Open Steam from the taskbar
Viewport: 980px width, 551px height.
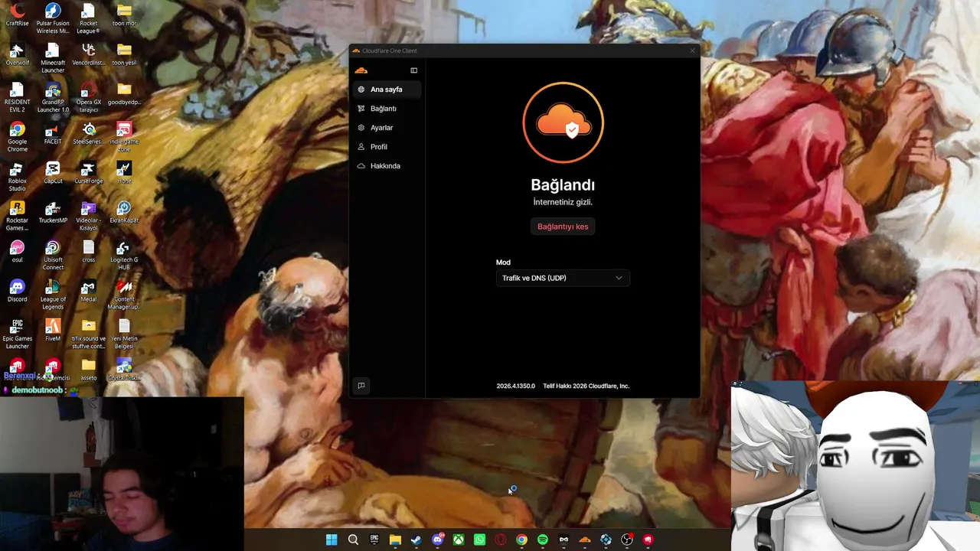[x=416, y=540]
